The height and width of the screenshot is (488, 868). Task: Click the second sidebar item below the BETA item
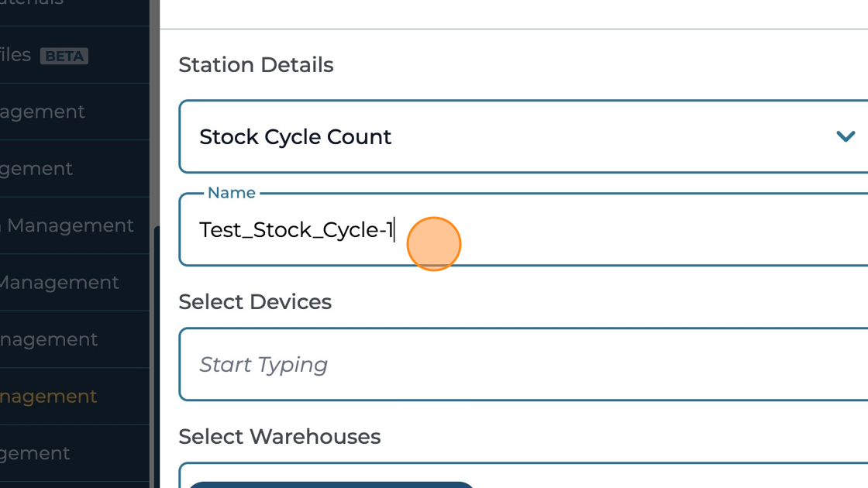[x=36, y=169]
